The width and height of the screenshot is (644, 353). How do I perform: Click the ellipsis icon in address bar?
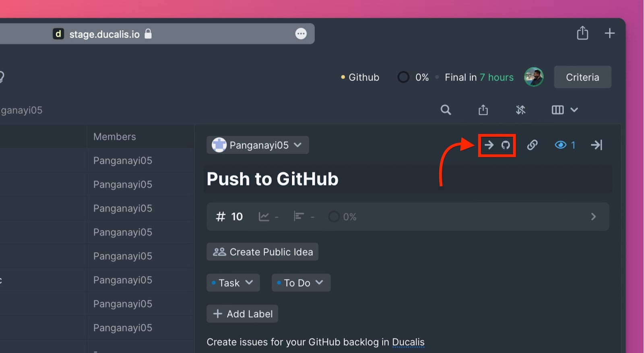pos(301,34)
